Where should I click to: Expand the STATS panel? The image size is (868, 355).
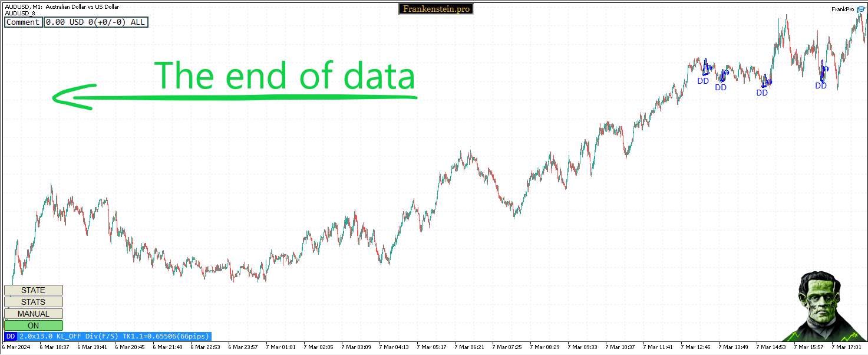[34, 302]
